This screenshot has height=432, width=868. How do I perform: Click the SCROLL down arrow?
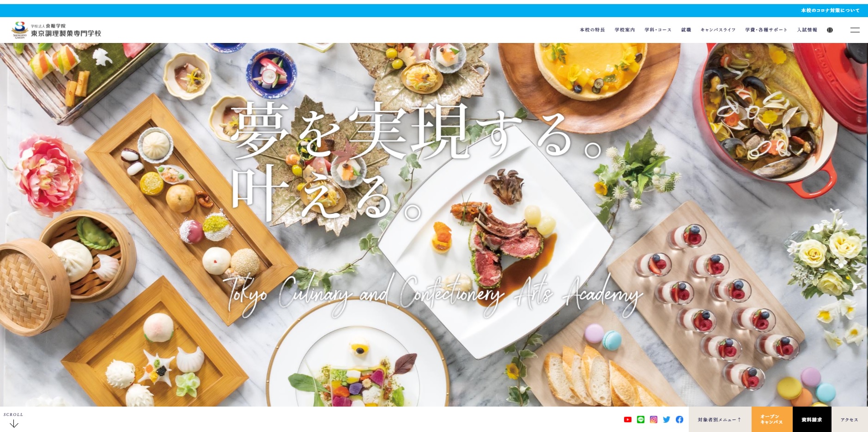click(14, 424)
